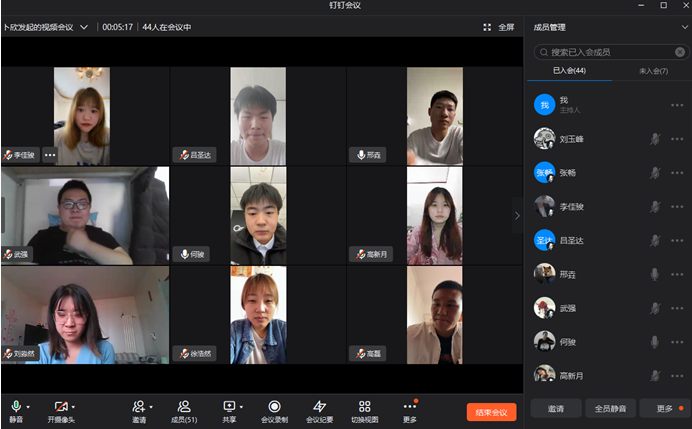Open 成员(51) members panel icon
This screenshot has height=429, width=692.
pos(184,406)
